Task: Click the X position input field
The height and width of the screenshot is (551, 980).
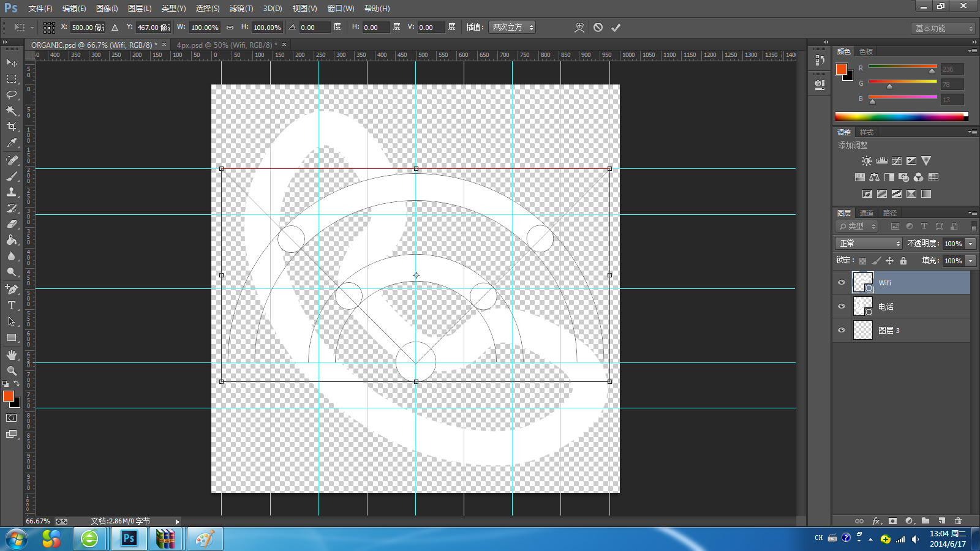Action: pos(88,28)
